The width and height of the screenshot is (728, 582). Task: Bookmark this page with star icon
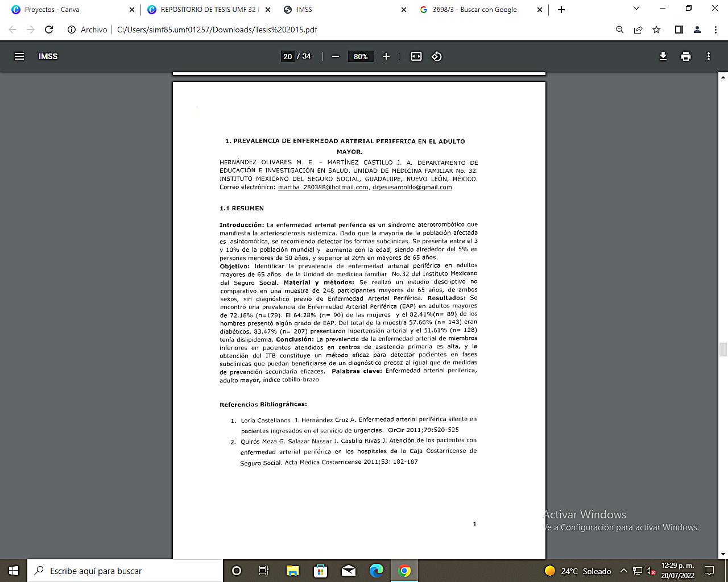[x=656, y=30]
